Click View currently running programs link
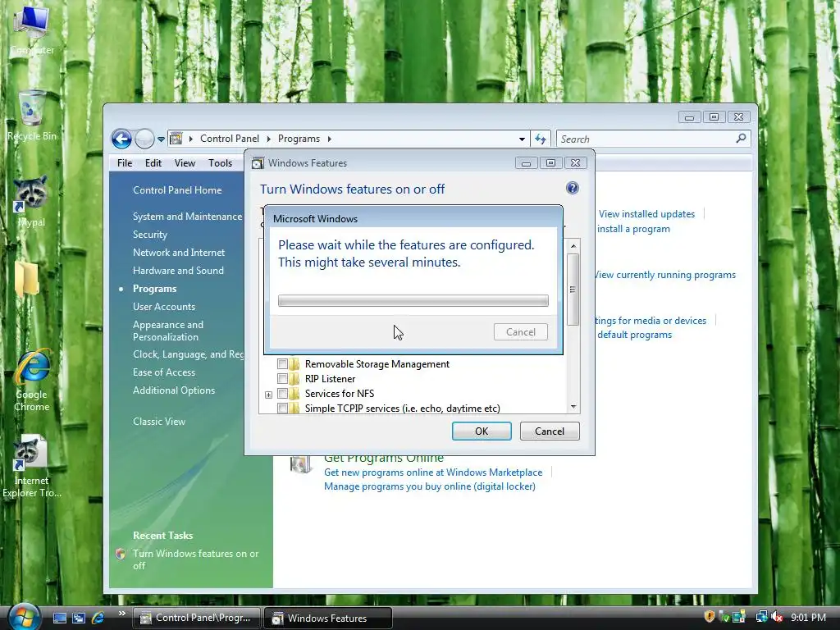 [x=664, y=275]
